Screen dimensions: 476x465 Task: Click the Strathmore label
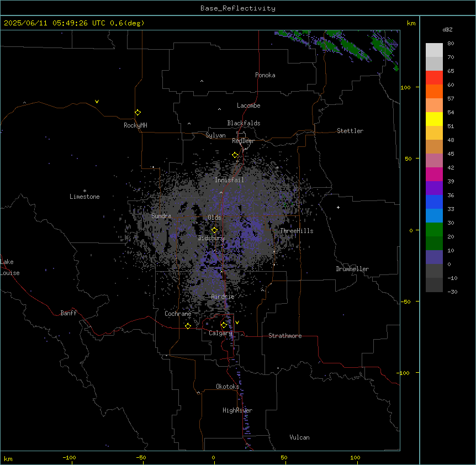point(285,336)
